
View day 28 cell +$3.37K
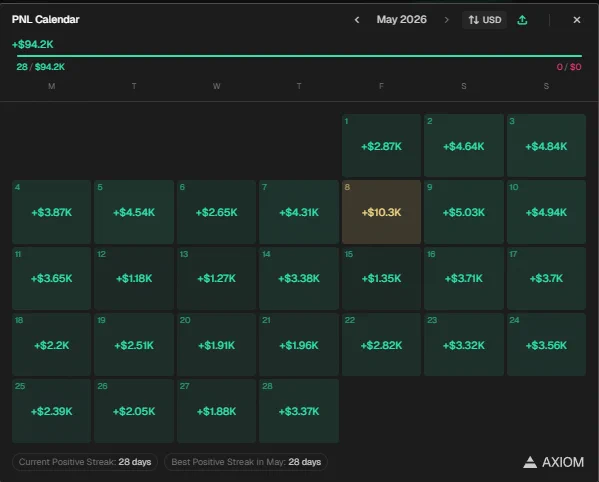click(x=299, y=411)
